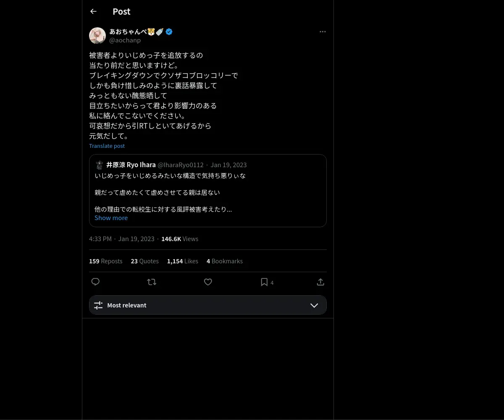The width and height of the screenshot is (504, 420).
Task: Open the three-dot more options menu
Action: click(x=323, y=32)
